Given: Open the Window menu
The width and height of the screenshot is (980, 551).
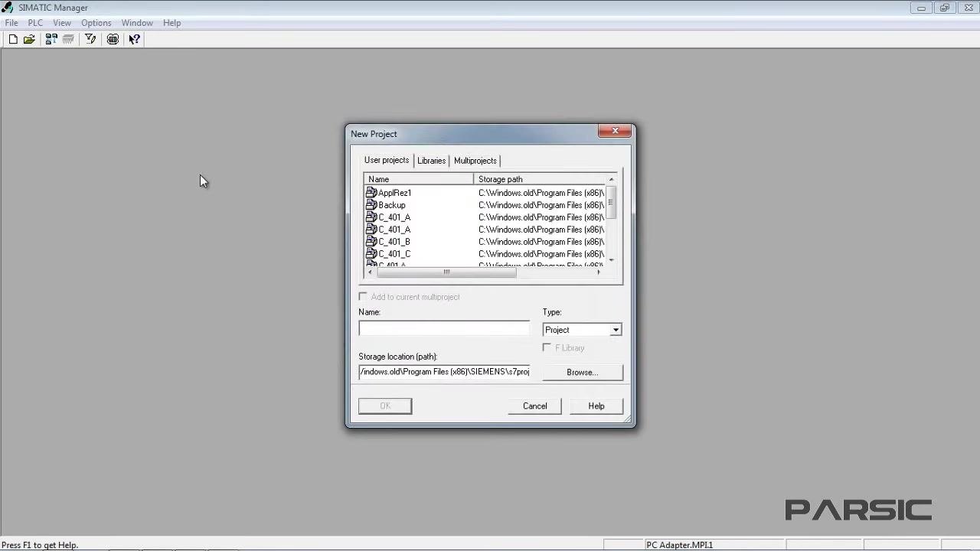Looking at the screenshot, I should pos(137,23).
